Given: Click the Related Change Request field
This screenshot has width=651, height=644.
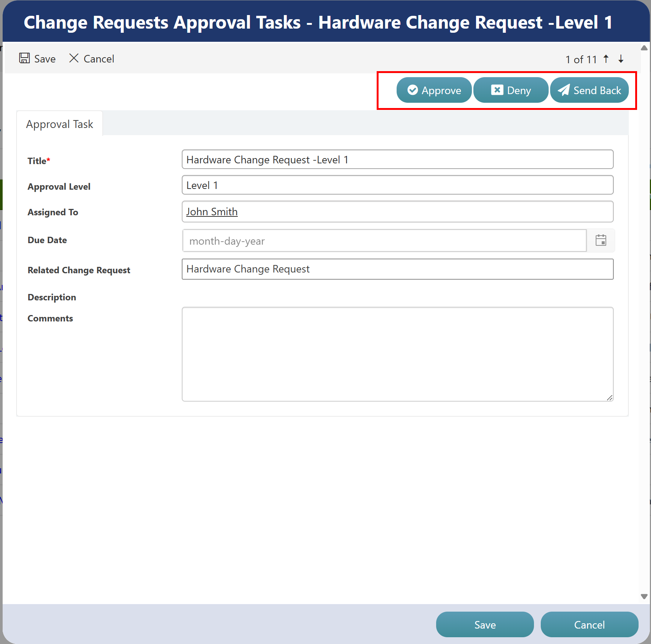Looking at the screenshot, I should click(397, 269).
